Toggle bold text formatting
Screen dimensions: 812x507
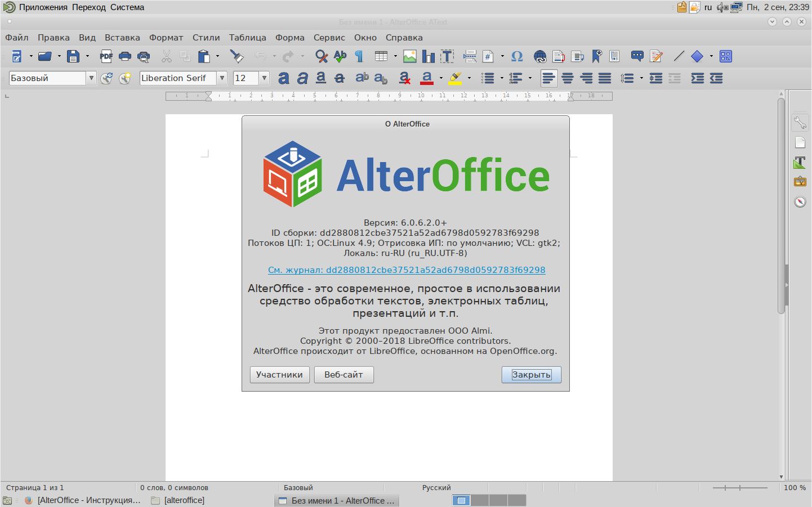tap(284, 78)
